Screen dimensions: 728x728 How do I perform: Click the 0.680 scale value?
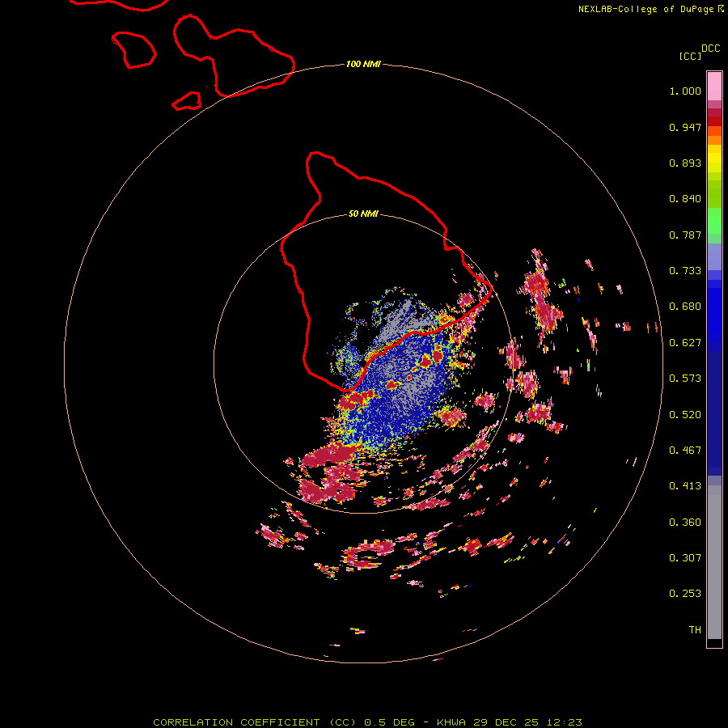point(685,307)
